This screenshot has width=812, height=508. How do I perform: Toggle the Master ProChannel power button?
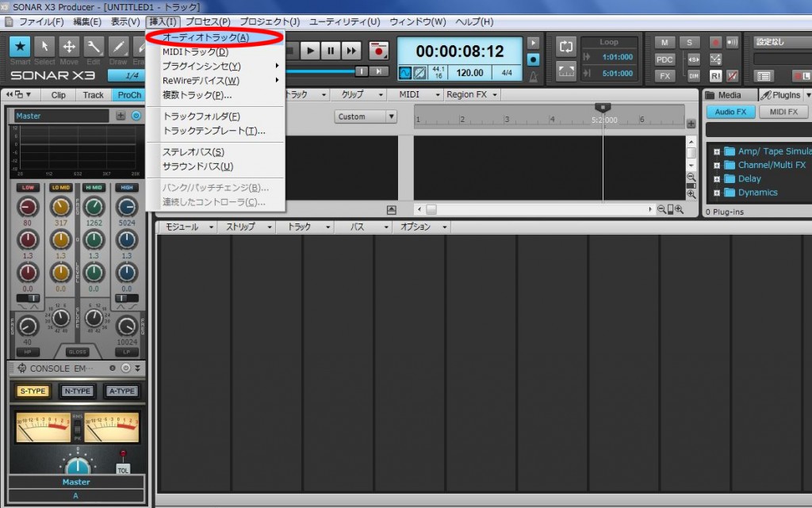tap(136, 116)
